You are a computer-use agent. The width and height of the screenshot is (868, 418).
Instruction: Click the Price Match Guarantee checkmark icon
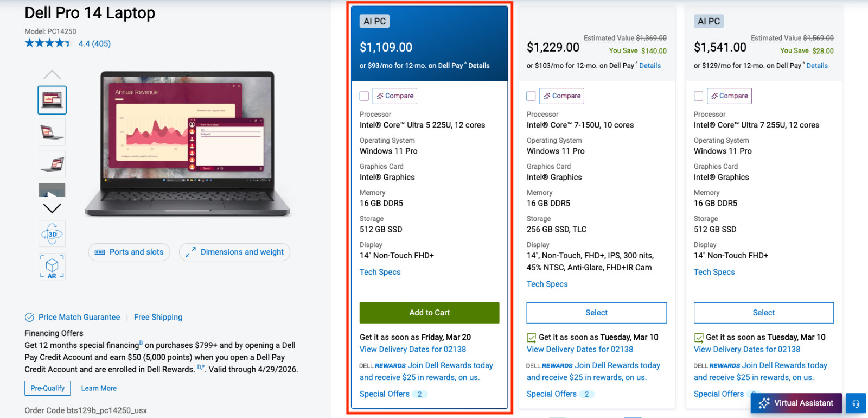[29, 318]
